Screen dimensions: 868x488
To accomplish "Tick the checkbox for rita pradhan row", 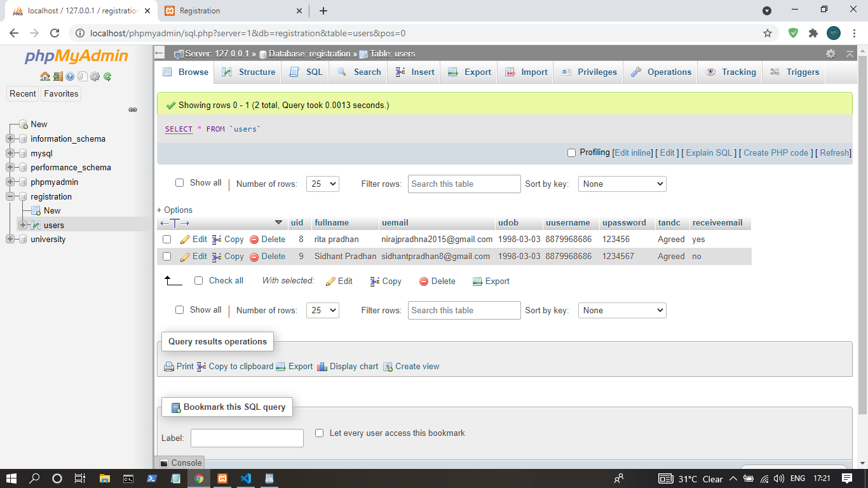I will coord(167,240).
